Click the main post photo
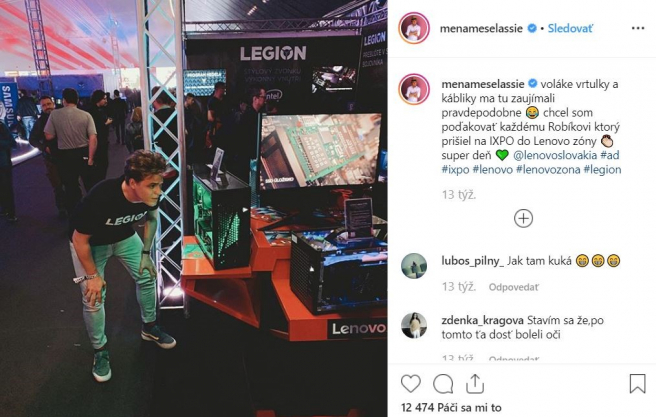The height and width of the screenshot is (417, 656). [193, 208]
